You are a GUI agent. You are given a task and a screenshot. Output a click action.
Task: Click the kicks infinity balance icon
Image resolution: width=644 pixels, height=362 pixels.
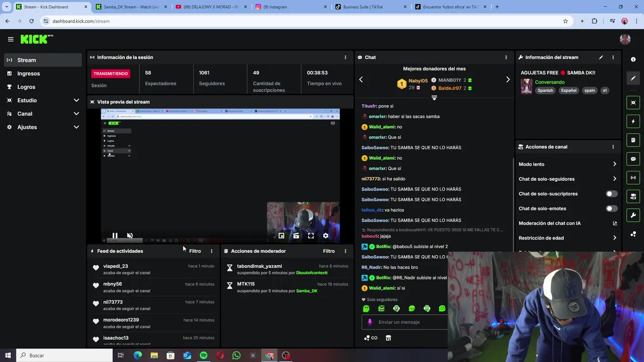tap(371, 338)
